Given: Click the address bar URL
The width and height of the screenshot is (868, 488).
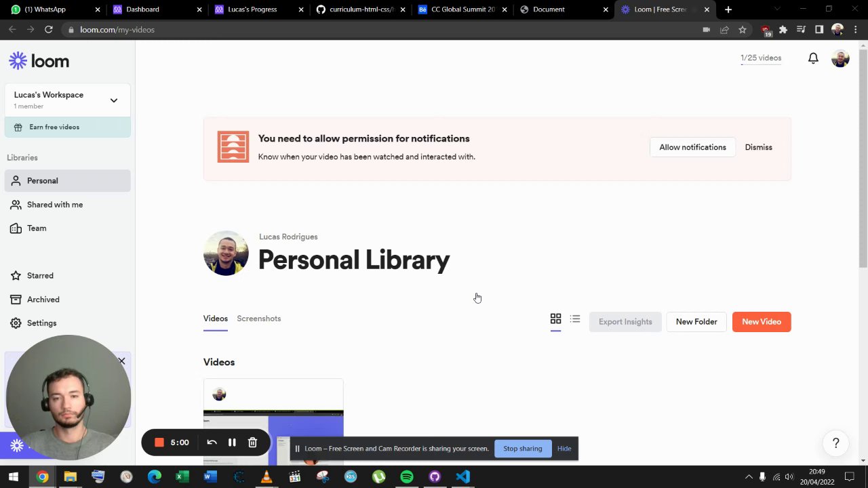Looking at the screenshot, I should [x=117, y=30].
